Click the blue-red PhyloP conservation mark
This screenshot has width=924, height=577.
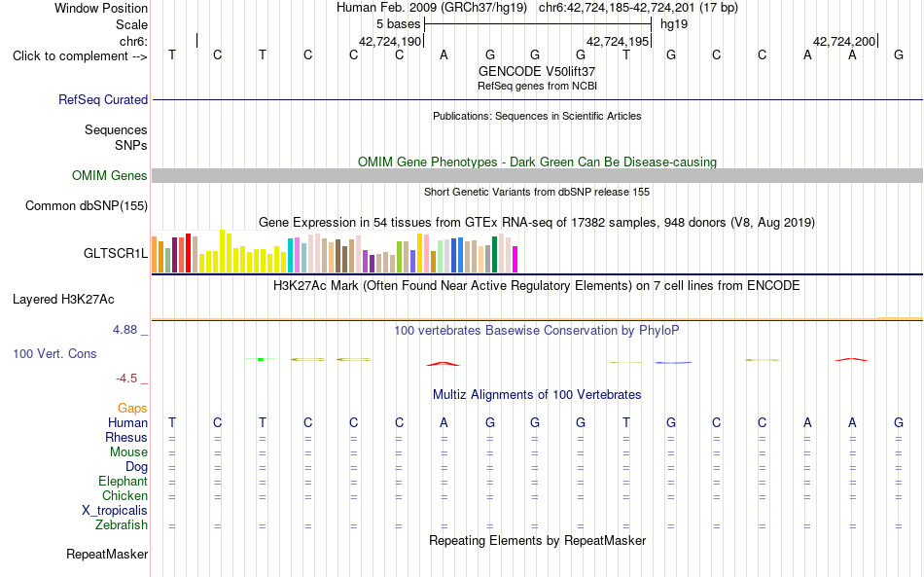[x=672, y=363]
